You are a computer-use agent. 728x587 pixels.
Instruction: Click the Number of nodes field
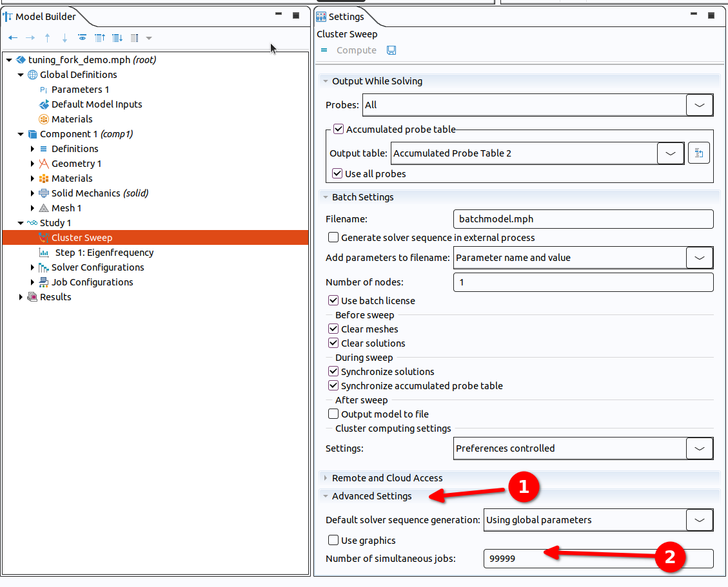click(583, 282)
